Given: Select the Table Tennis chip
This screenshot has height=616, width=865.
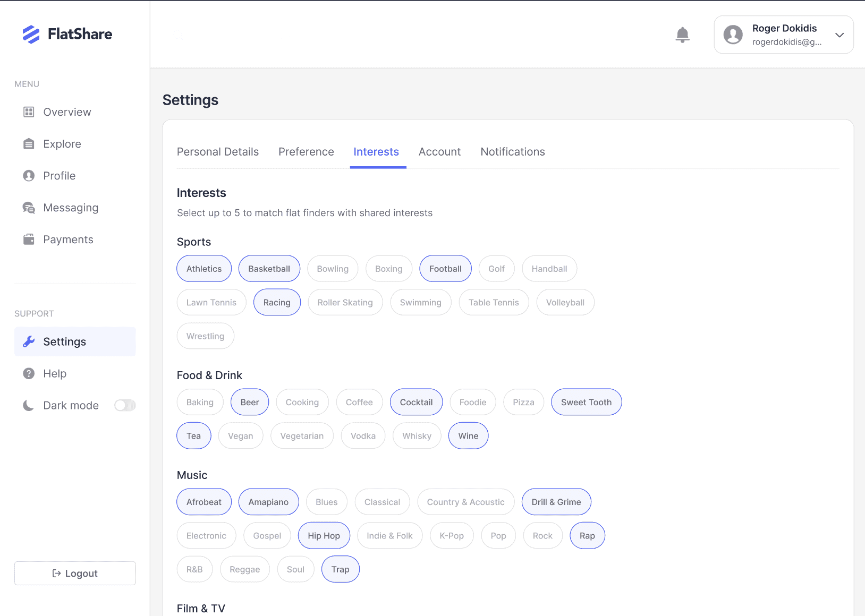Looking at the screenshot, I should (494, 302).
